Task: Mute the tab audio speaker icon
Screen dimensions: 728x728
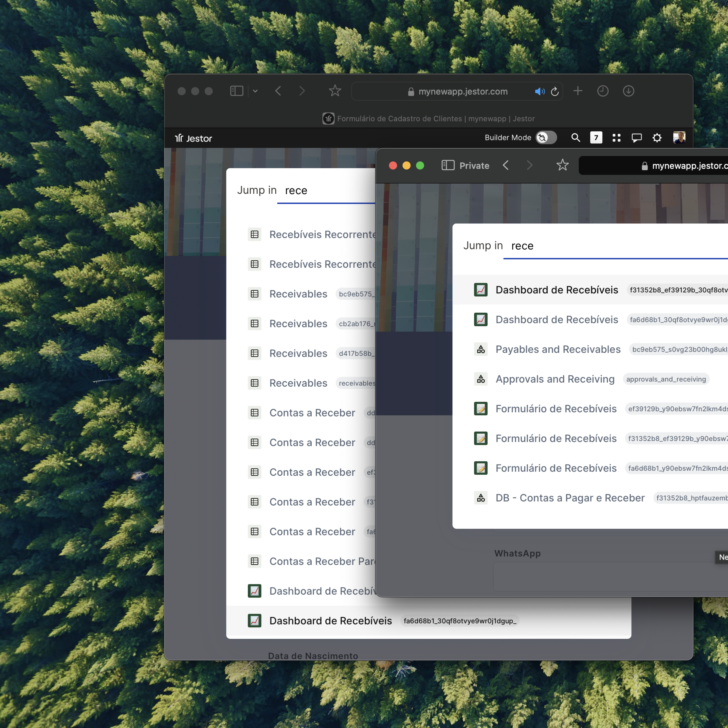Action: 539,91
